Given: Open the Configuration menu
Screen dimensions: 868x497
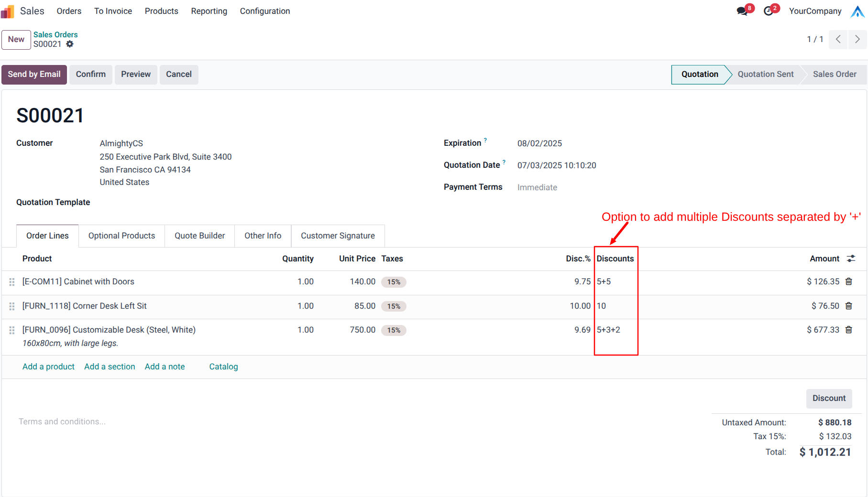Looking at the screenshot, I should pyautogui.click(x=265, y=11).
